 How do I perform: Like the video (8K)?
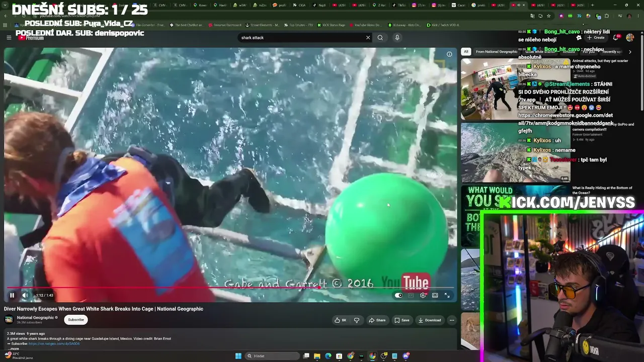point(341,320)
